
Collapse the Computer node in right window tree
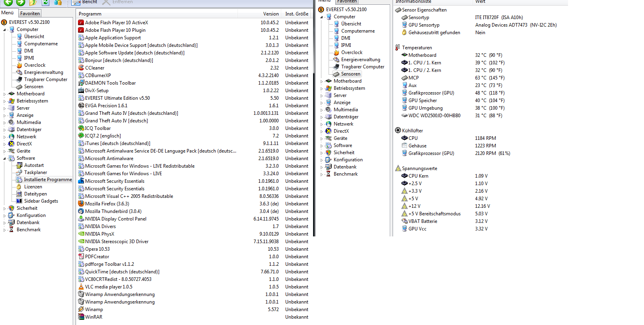[321, 17]
